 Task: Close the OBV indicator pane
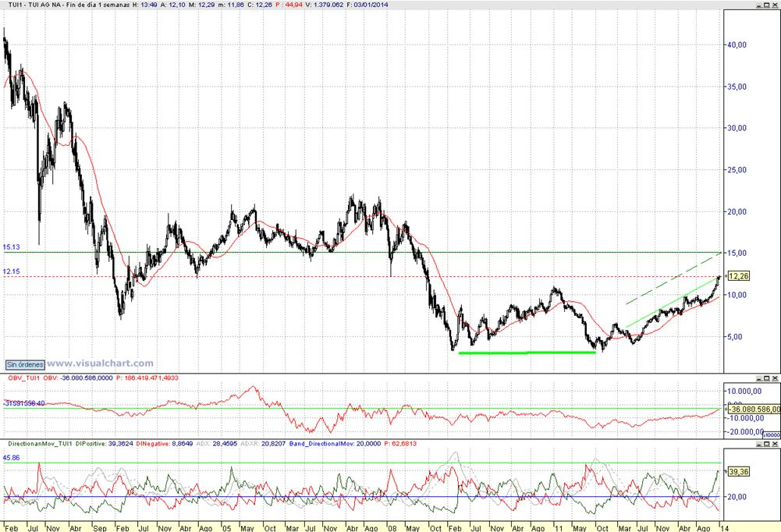(775, 378)
